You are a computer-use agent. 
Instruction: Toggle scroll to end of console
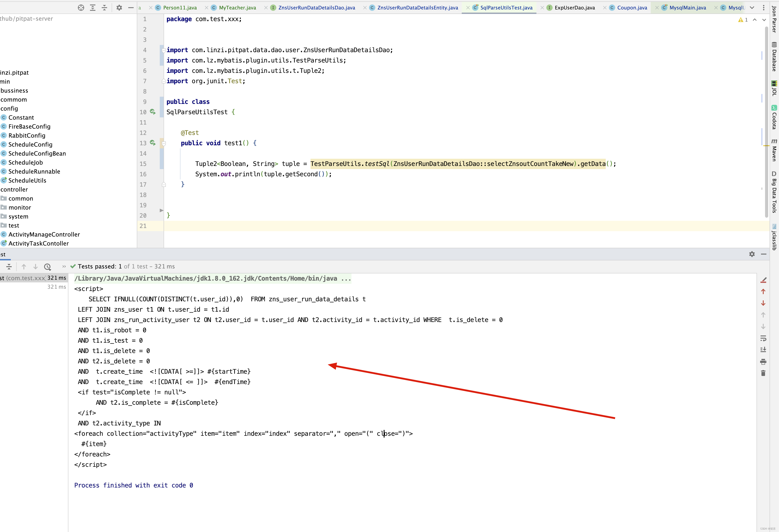click(x=763, y=350)
